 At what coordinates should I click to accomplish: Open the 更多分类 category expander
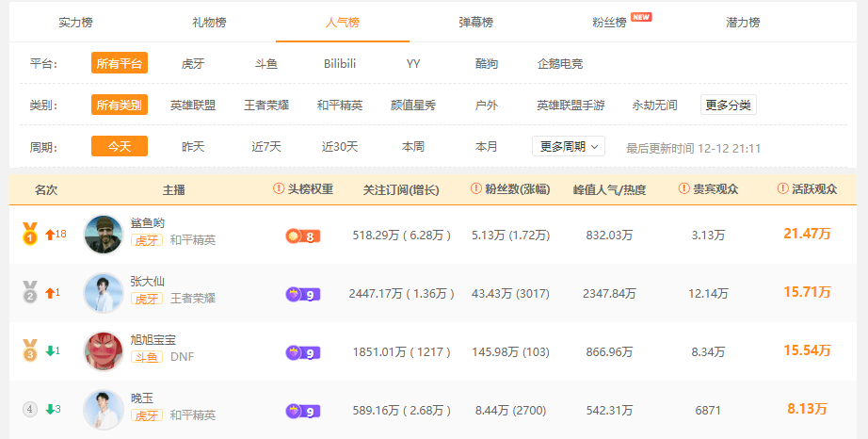coord(729,106)
